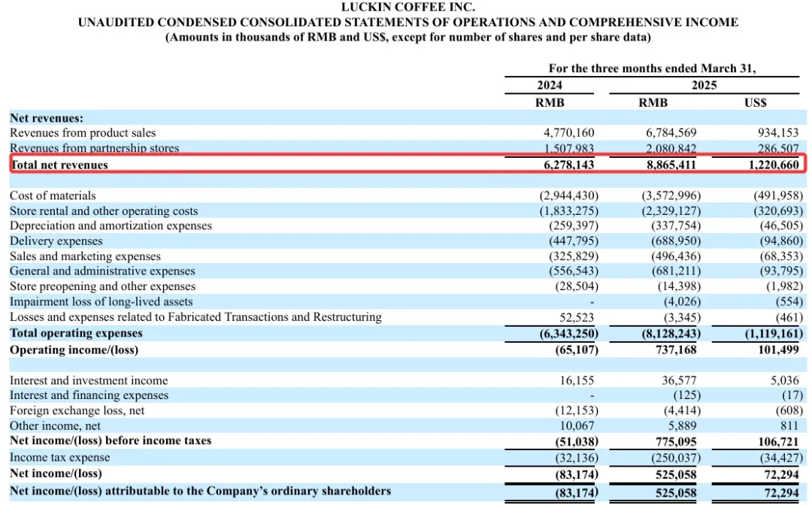Select total operating expenses value (6,343,250)
This screenshot has width=812, height=505.
pyautogui.click(x=568, y=334)
